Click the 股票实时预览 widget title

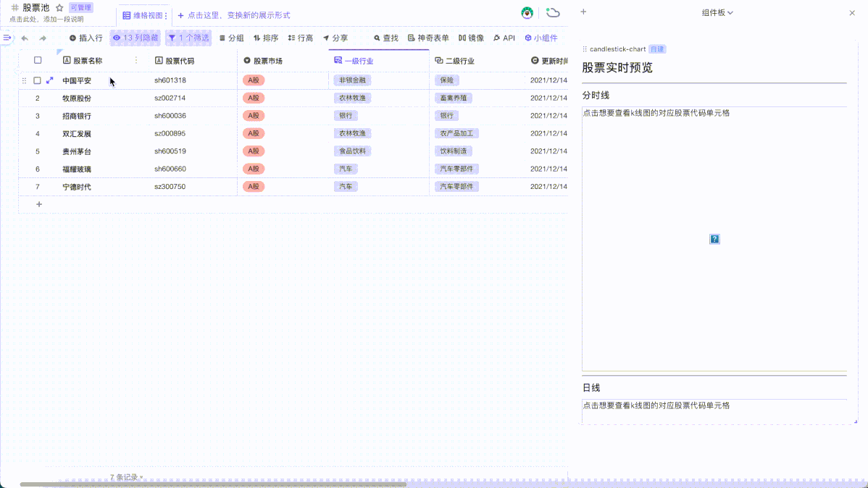(x=617, y=67)
